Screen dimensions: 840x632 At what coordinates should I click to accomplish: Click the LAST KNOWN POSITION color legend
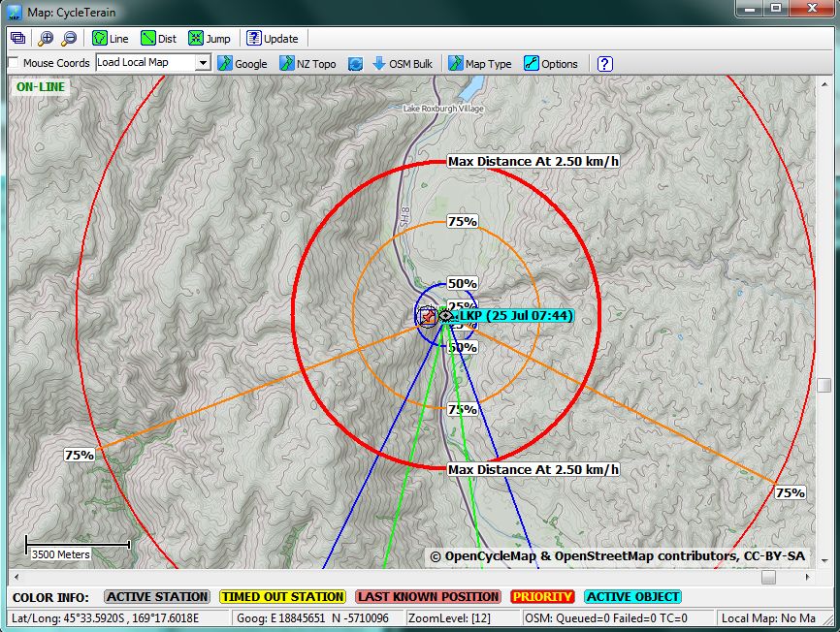point(428,597)
